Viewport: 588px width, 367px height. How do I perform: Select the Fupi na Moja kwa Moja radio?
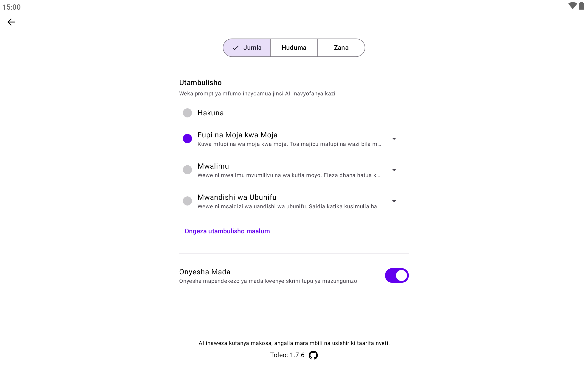(187, 139)
